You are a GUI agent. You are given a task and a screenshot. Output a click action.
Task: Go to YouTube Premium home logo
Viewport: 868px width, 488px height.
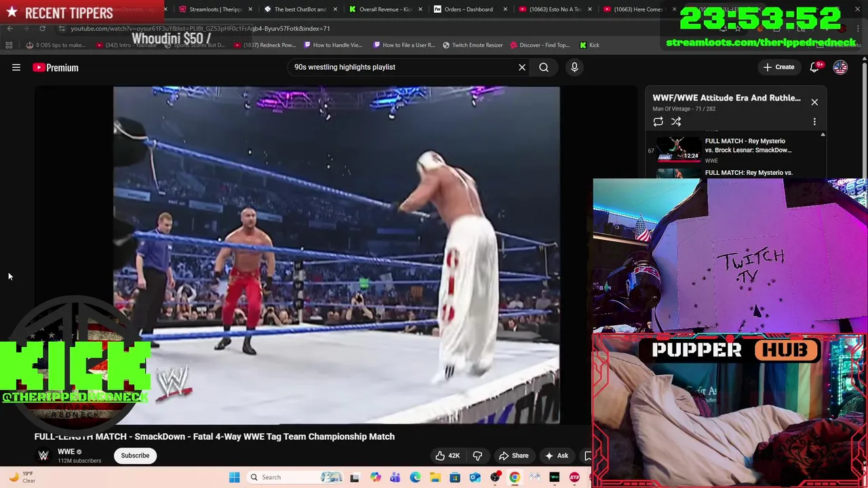56,67
